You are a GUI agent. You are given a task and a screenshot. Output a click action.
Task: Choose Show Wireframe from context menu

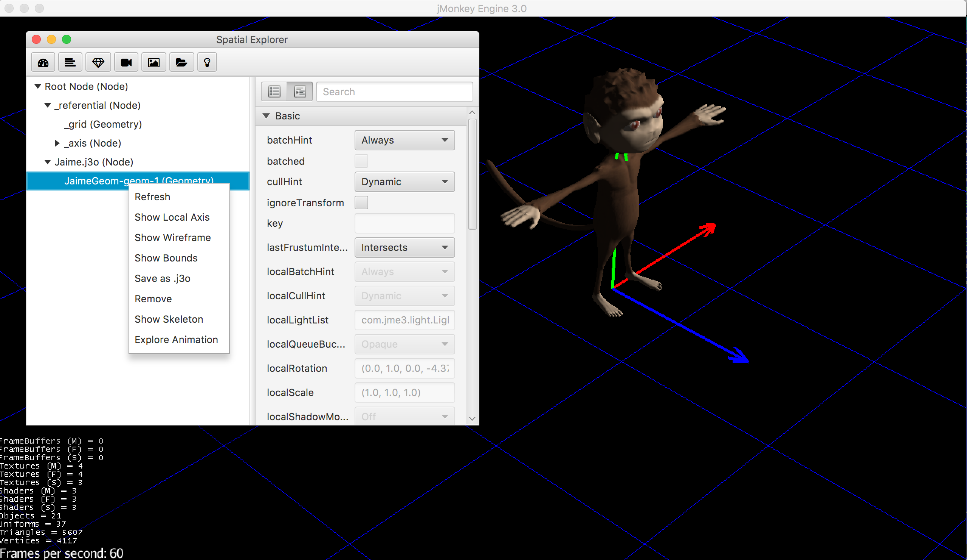click(x=173, y=238)
